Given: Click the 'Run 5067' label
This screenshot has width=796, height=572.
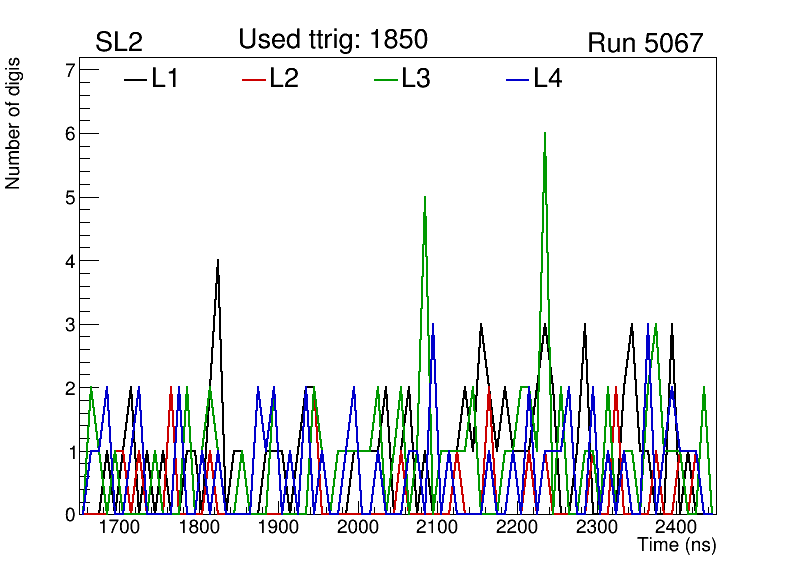Looking at the screenshot, I should pyautogui.click(x=645, y=43).
